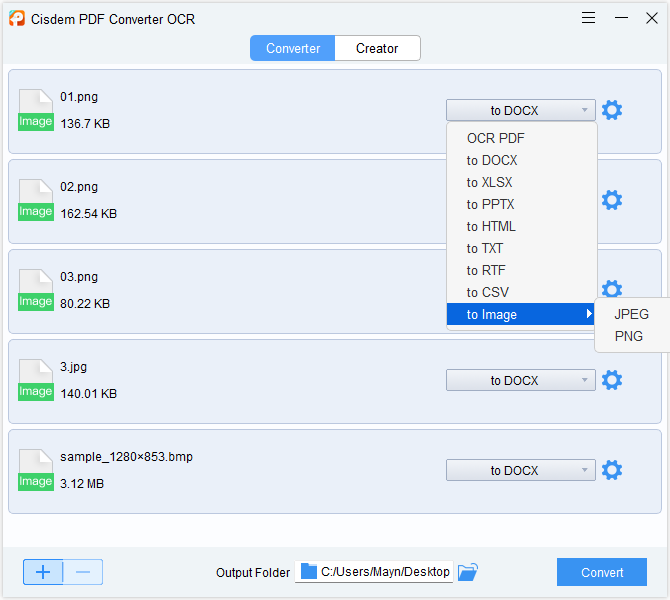The image size is (670, 600).
Task: Select the 03.png file name
Action: (x=79, y=277)
